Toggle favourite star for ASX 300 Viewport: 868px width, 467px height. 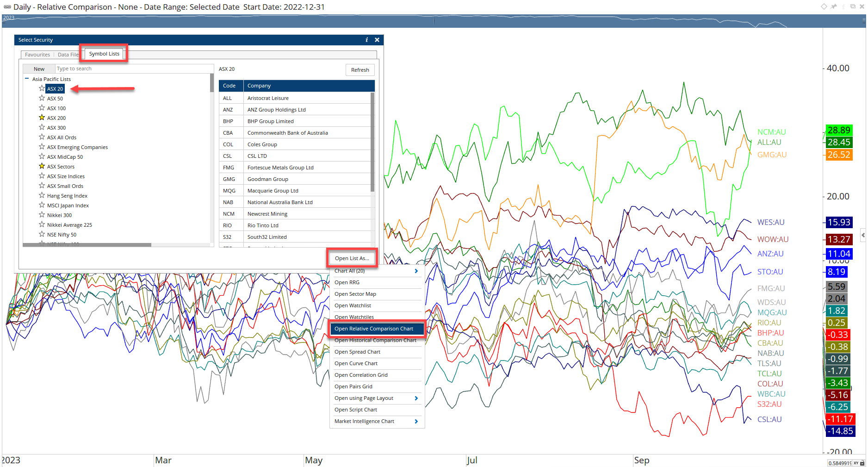pyautogui.click(x=42, y=127)
